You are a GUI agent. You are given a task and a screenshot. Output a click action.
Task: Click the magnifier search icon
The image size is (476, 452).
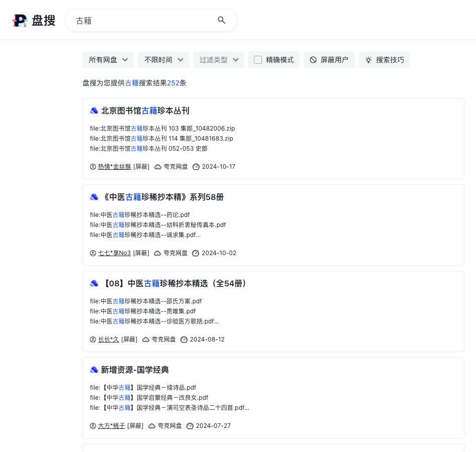[x=222, y=20]
